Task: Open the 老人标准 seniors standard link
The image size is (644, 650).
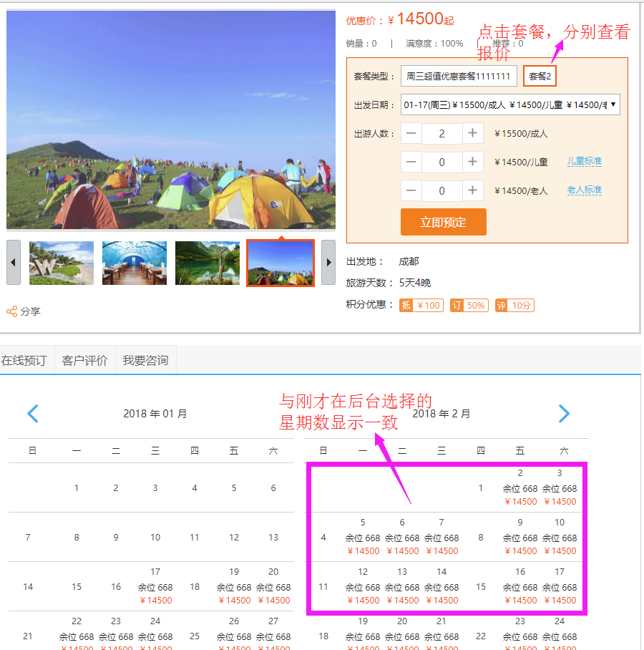Action: 584,190
